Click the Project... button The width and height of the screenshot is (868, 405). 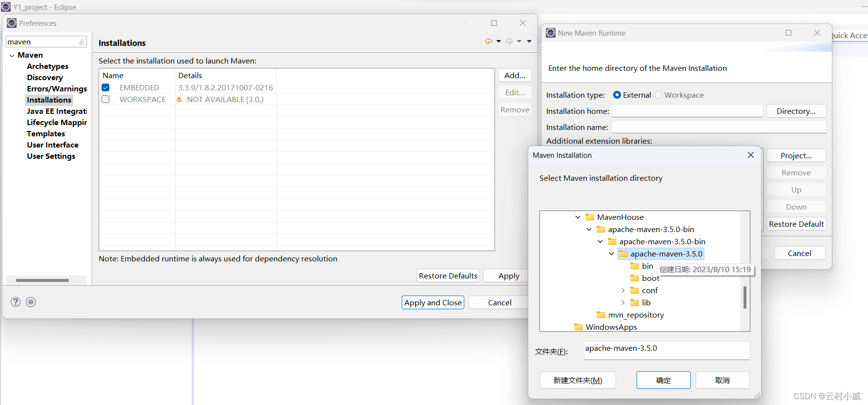tap(796, 155)
